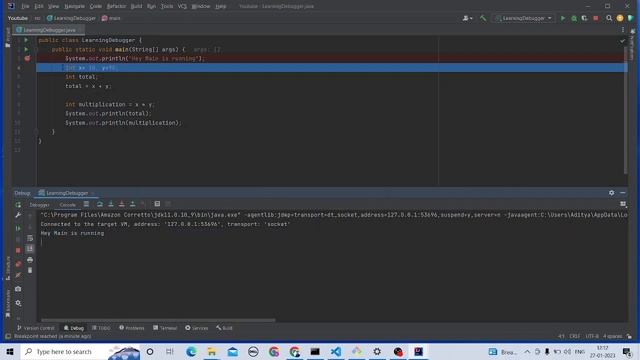Screen dimensions: 640x360
Task: Open the Run menu
Action: tap(151, 6)
